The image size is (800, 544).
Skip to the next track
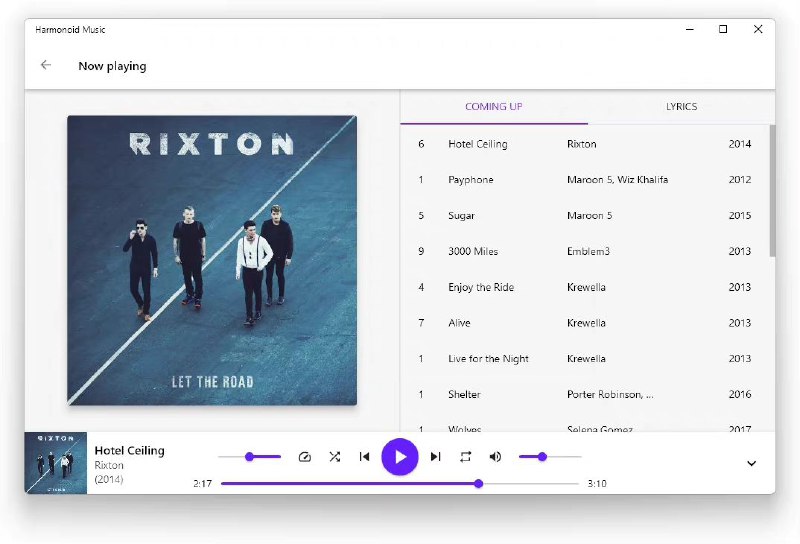pos(435,457)
